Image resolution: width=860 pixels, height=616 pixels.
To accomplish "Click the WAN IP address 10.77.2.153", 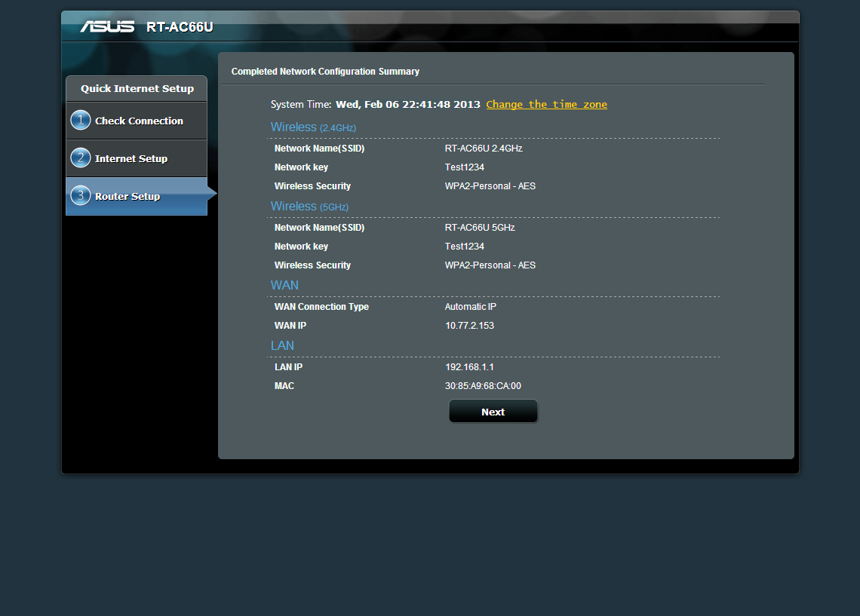I will pos(469,326).
